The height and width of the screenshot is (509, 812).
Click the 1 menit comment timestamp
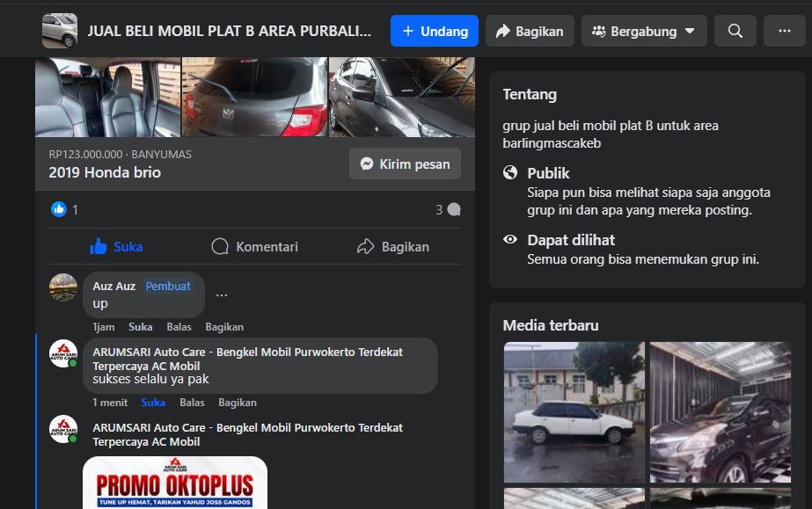click(110, 403)
